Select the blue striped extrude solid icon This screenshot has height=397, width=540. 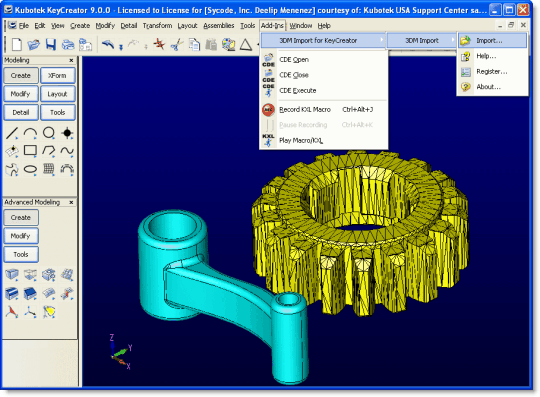[12, 293]
